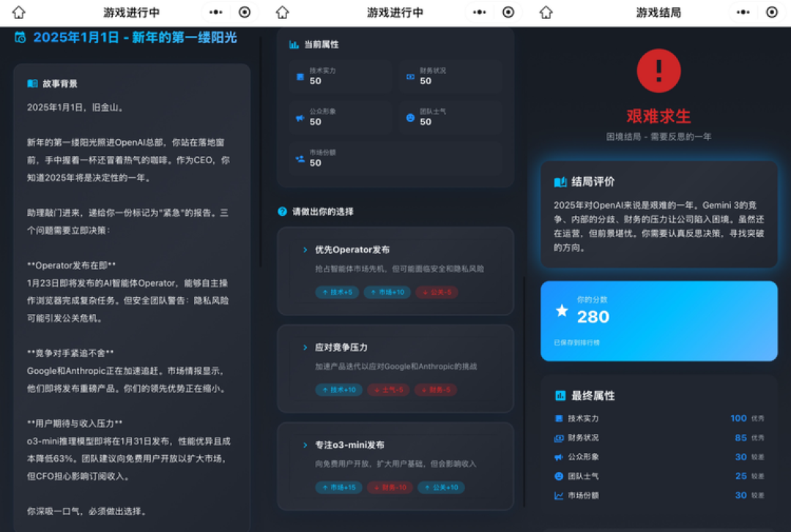The width and height of the screenshot is (791, 532).
Task: Click the 财务-10 effect tag
Action: (x=390, y=487)
